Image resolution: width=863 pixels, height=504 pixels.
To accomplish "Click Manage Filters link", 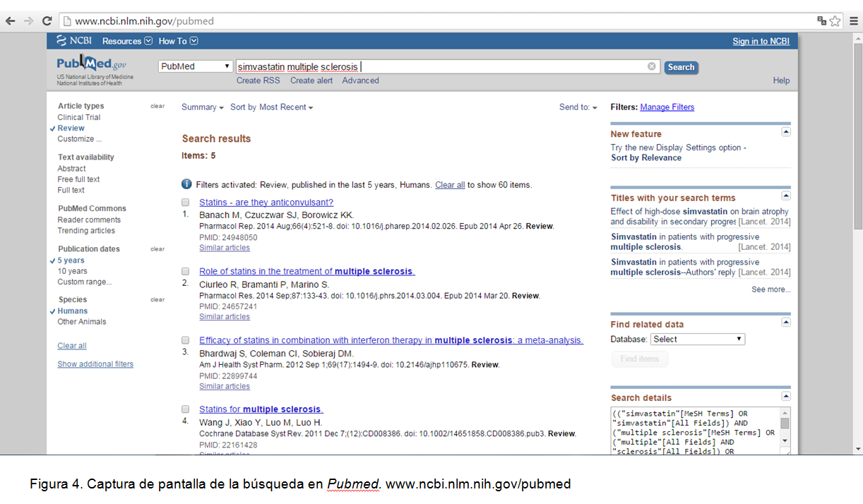I will click(667, 107).
